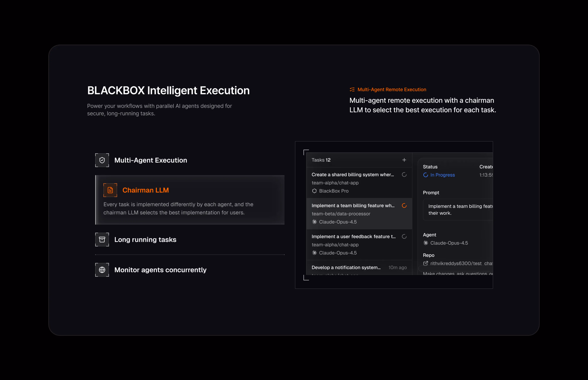Click the archive box icon for Long running tasks

click(102, 240)
